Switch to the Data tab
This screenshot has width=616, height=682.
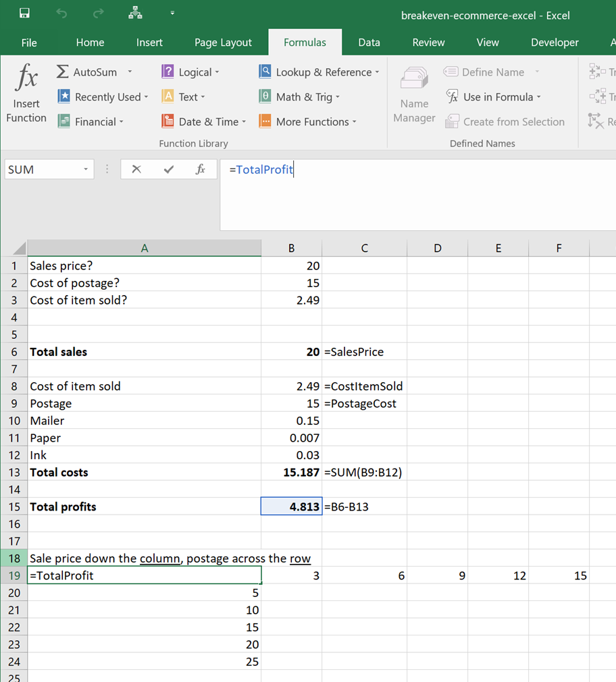point(369,43)
